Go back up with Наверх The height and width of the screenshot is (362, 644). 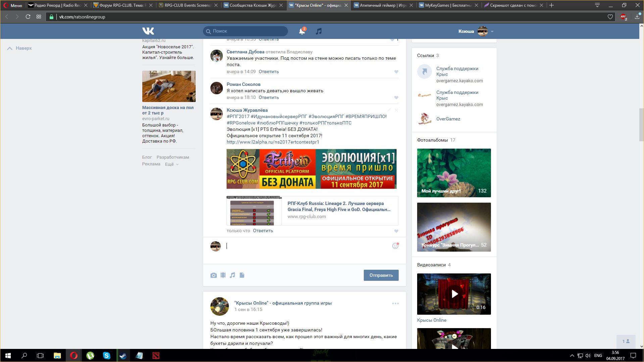tap(19, 48)
